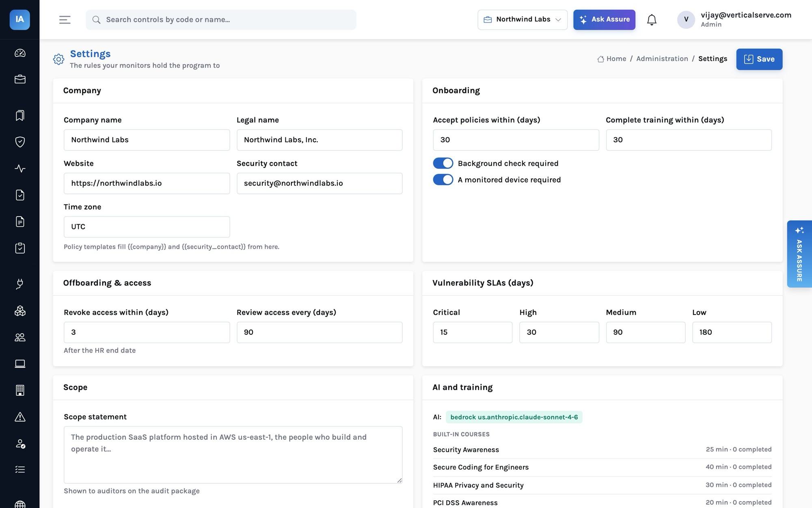Click the Scope statement text area
This screenshot has width=812, height=508.
(x=233, y=455)
